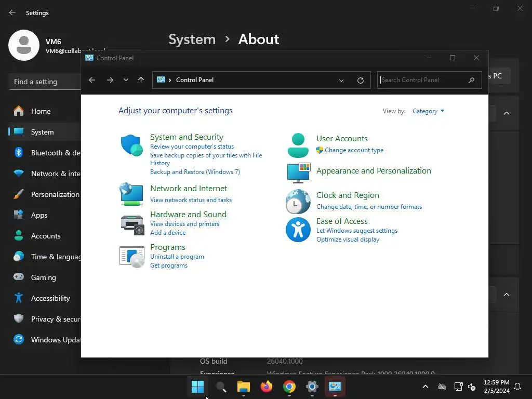Click Let Windows suggest settings link
Screen dimensions: 532x399
click(357, 231)
